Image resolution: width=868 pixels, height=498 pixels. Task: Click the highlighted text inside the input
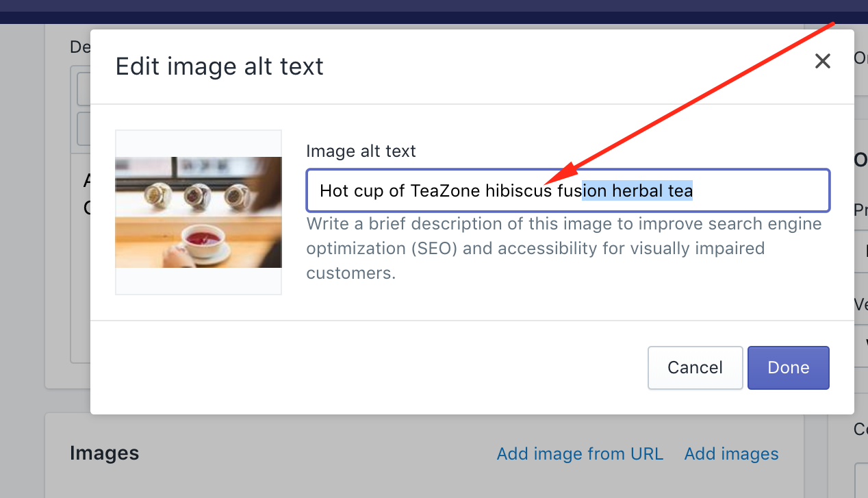pos(637,190)
